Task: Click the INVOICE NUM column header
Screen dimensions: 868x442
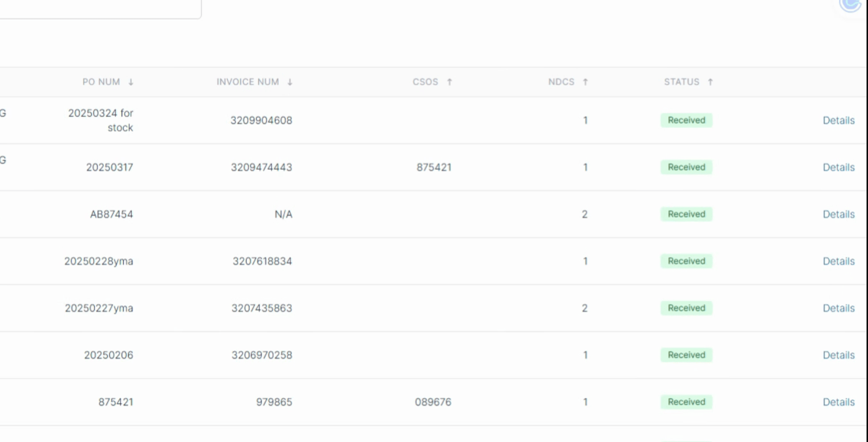Action: (x=248, y=82)
